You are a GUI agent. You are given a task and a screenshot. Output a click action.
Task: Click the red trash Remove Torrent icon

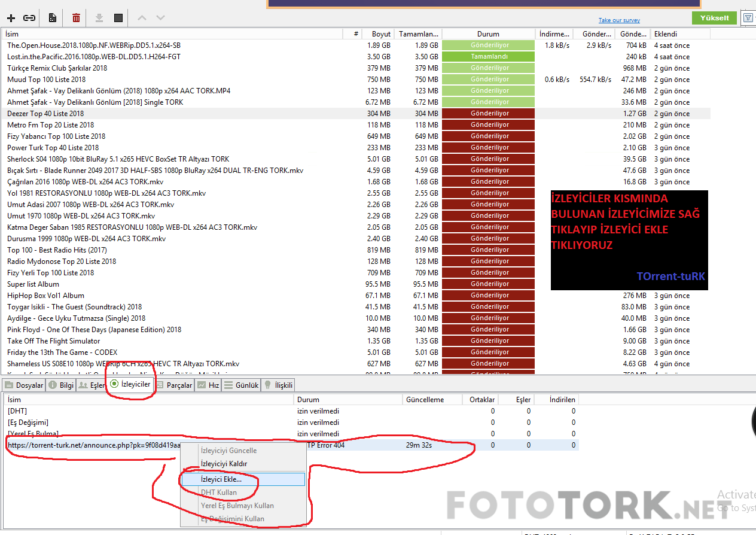pos(76,18)
